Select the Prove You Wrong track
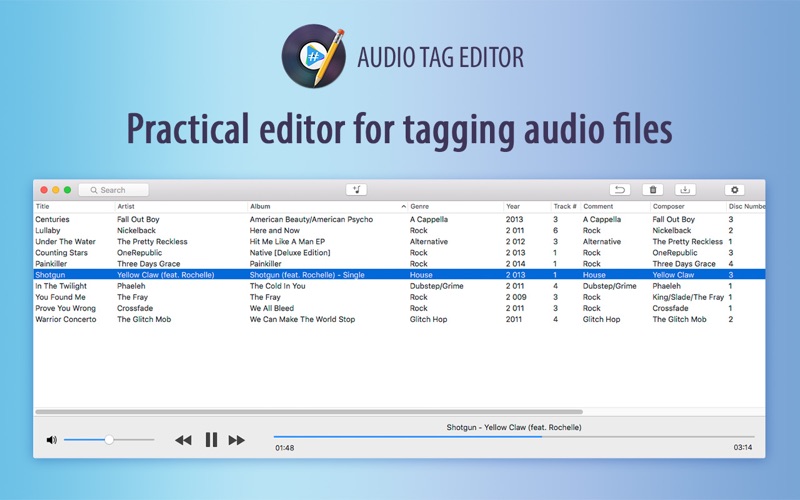Screen dimensions: 800x500 click(x=399, y=308)
